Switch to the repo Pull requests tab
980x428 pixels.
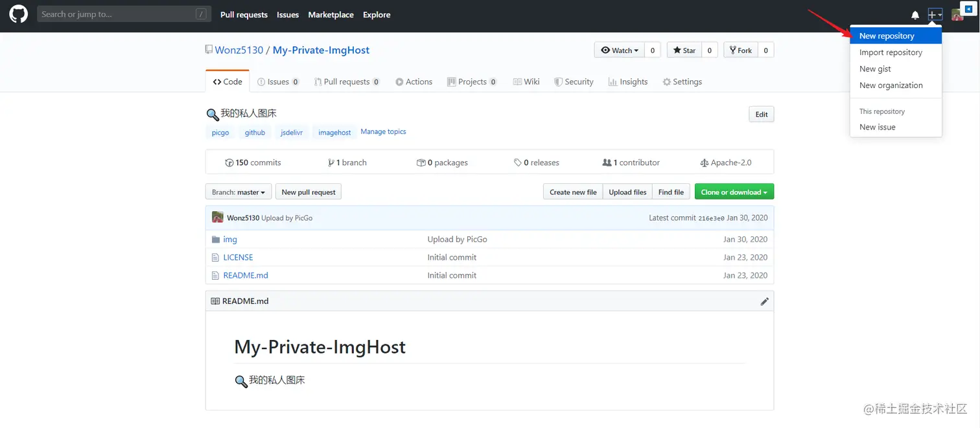[x=347, y=82]
